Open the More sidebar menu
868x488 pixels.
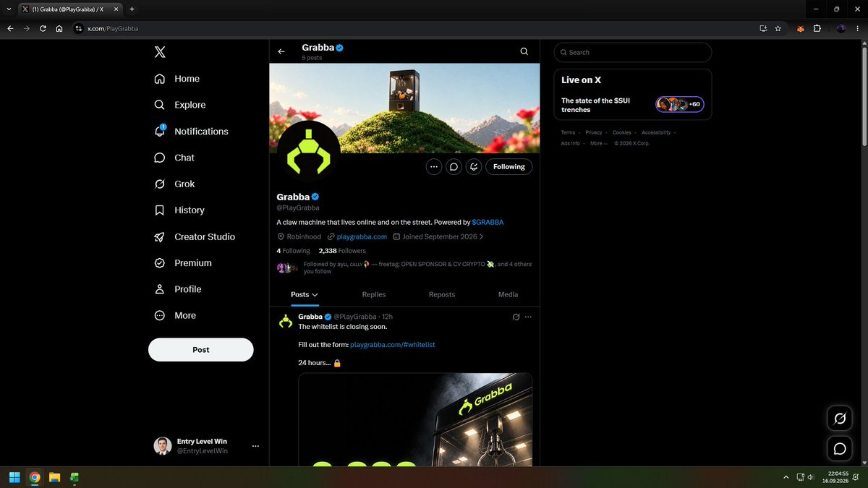point(174,315)
